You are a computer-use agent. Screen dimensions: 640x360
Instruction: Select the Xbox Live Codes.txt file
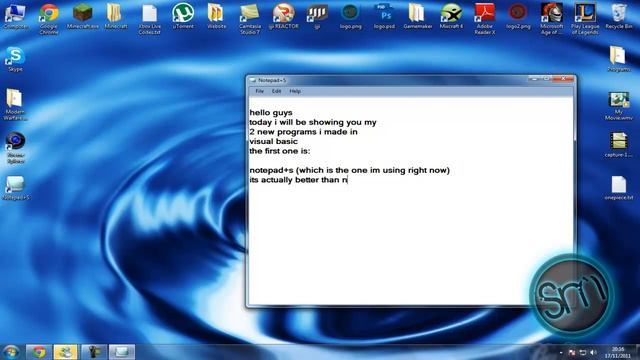pos(149,18)
